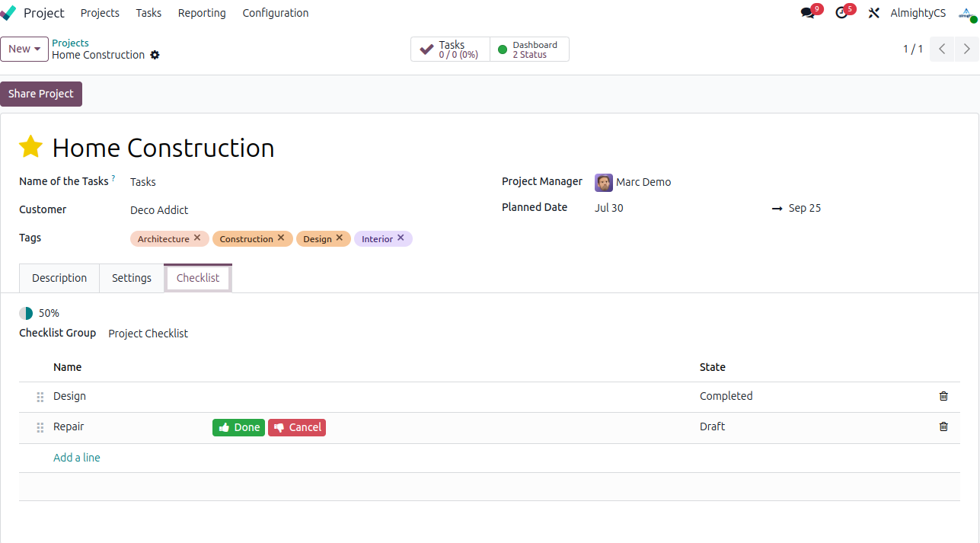Screen dimensions: 980x543
Task: Open the activities clock icon
Action: tap(841, 13)
